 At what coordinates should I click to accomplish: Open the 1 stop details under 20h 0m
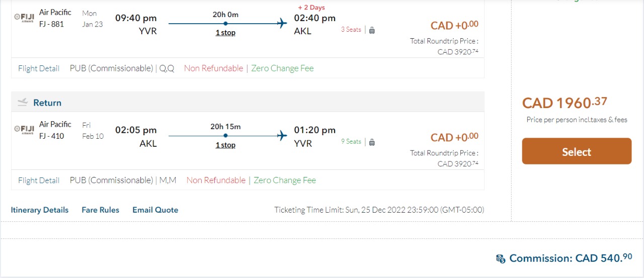[225, 33]
